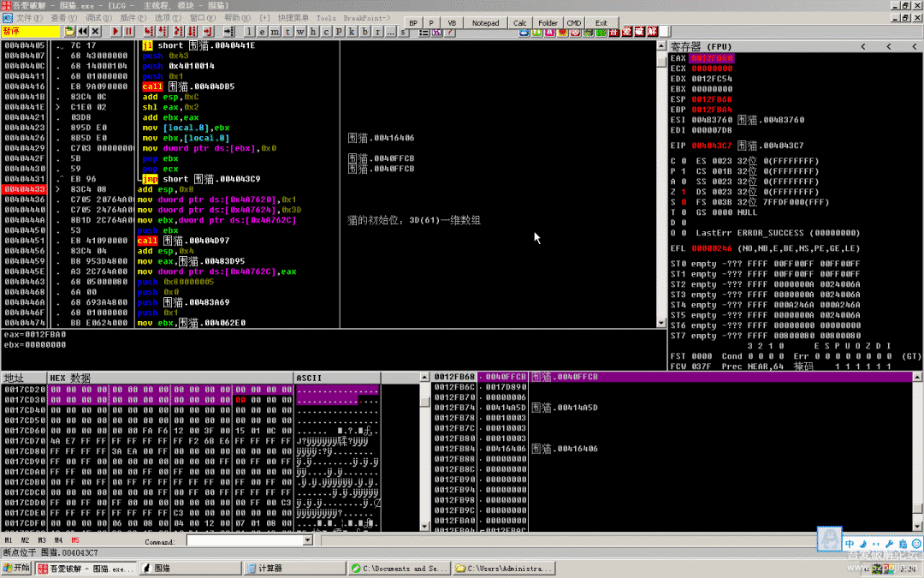Open the executable modules 'e' window
Image resolution: width=924 pixels, height=578 pixels.
click(x=262, y=32)
